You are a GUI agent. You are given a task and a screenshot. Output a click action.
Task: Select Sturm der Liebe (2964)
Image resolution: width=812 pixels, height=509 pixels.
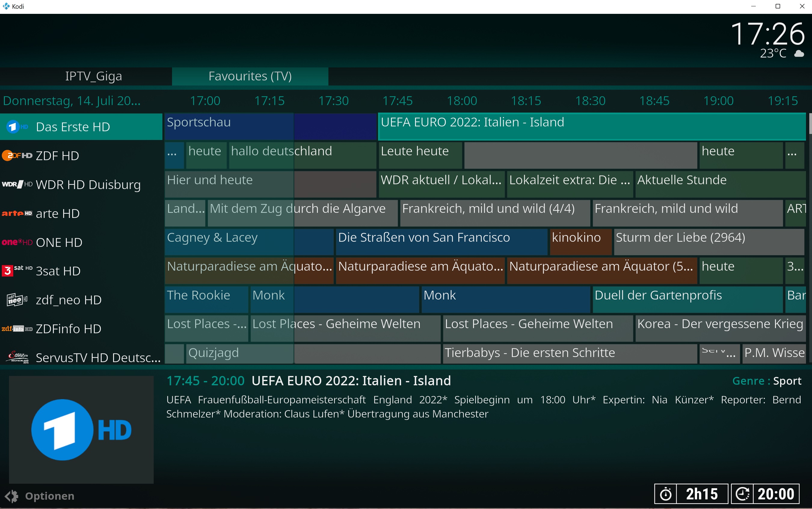pos(709,242)
